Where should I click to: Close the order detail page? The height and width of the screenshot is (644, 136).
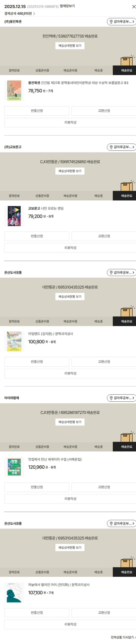(134, 7)
